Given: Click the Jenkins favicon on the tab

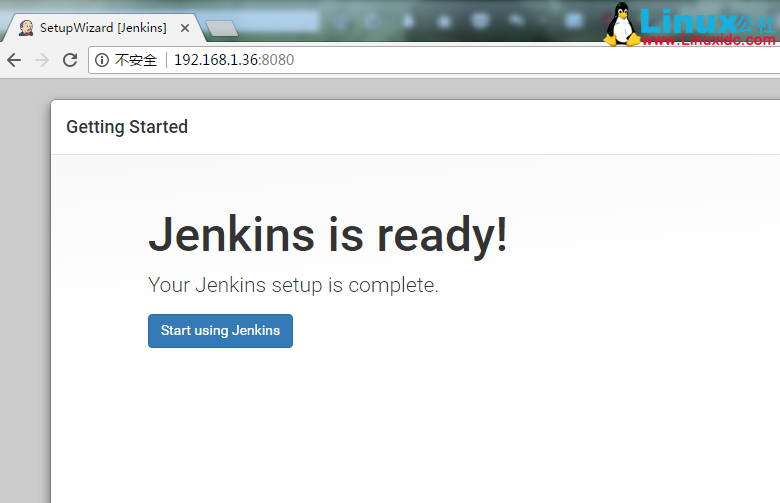Looking at the screenshot, I should (x=26, y=28).
